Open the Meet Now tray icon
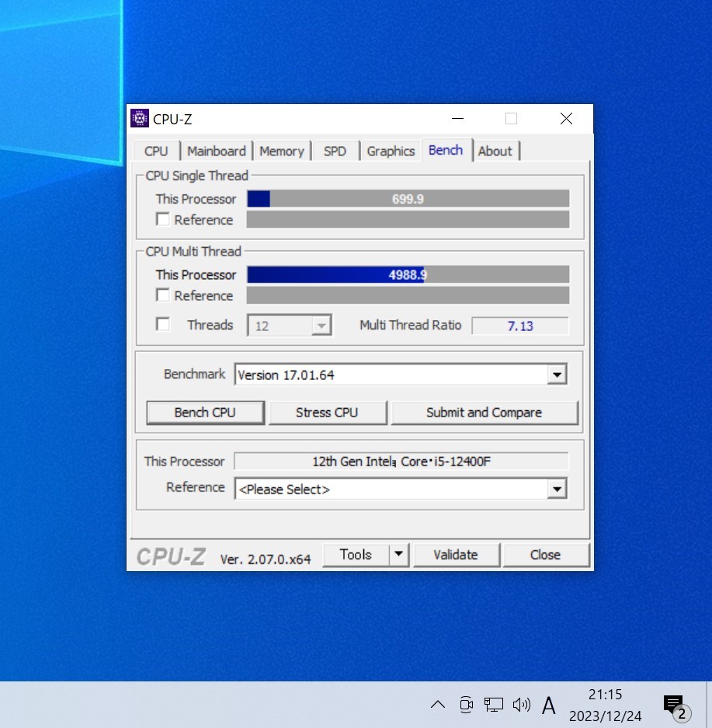Screen dimensions: 712x728 click(466, 705)
